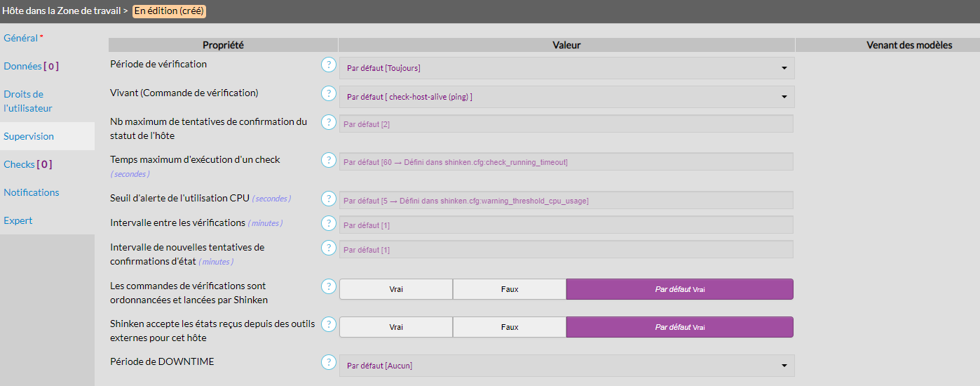Open the Période de DOWNTIME dropdown

pos(566,366)
